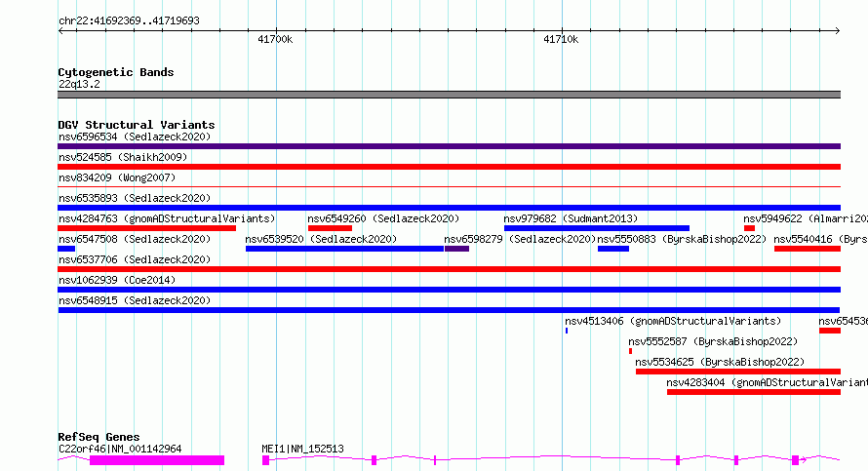This screenshot has height=471, width=868.
Task: Click the short blue bar under nsv5550883
Action: pos(613,249)
